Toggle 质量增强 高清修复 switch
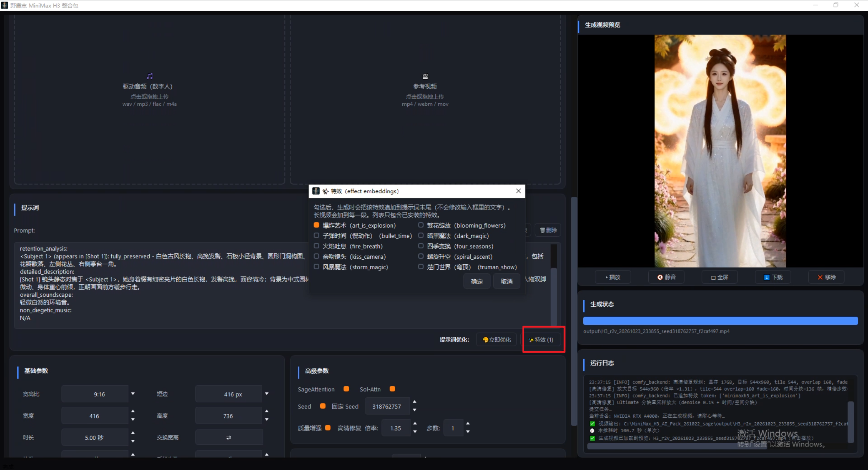Image resolution: width=868 pixels, height=470 pixels. coord(328,428)
